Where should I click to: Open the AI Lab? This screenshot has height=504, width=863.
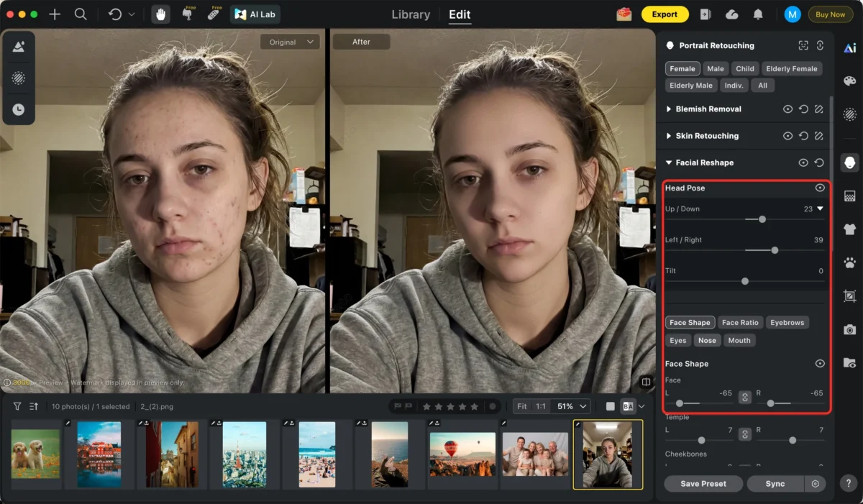click(255, 14)
